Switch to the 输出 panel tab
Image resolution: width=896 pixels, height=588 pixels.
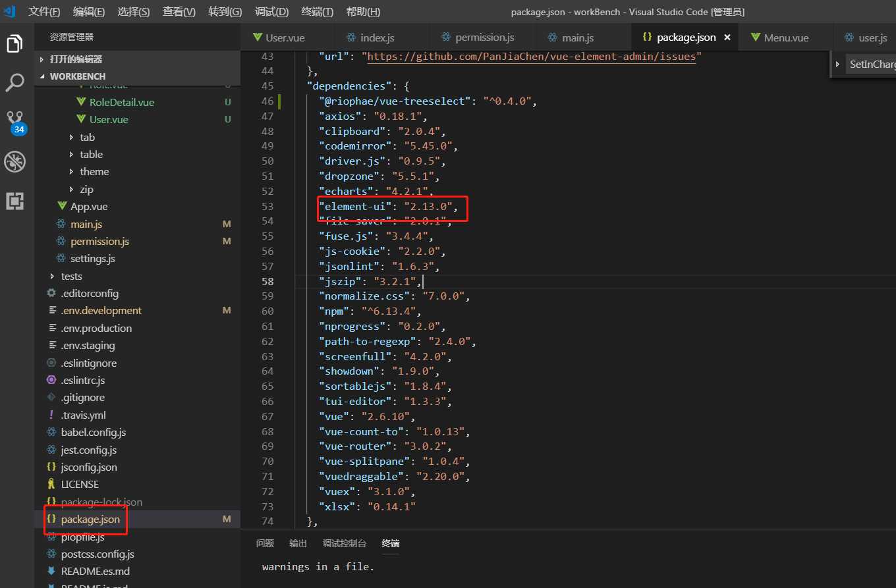298,543
